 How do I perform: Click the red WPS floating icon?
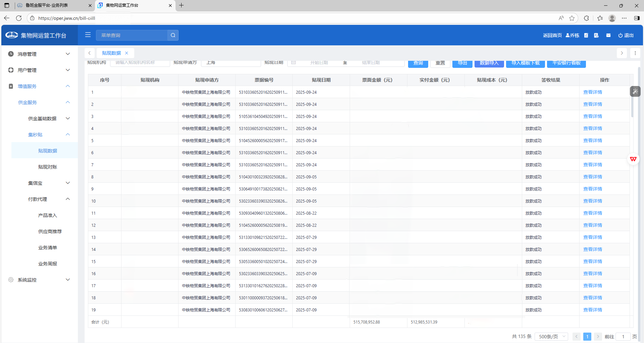click(x=633, y=159)
